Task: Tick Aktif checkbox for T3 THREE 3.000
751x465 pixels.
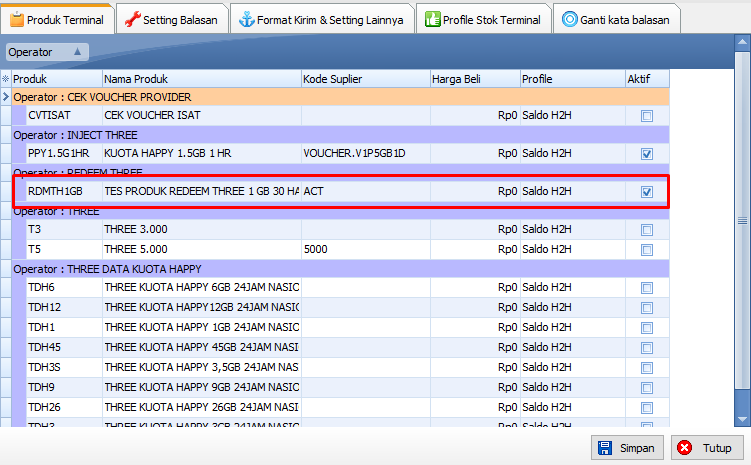Action: point(647,230)
